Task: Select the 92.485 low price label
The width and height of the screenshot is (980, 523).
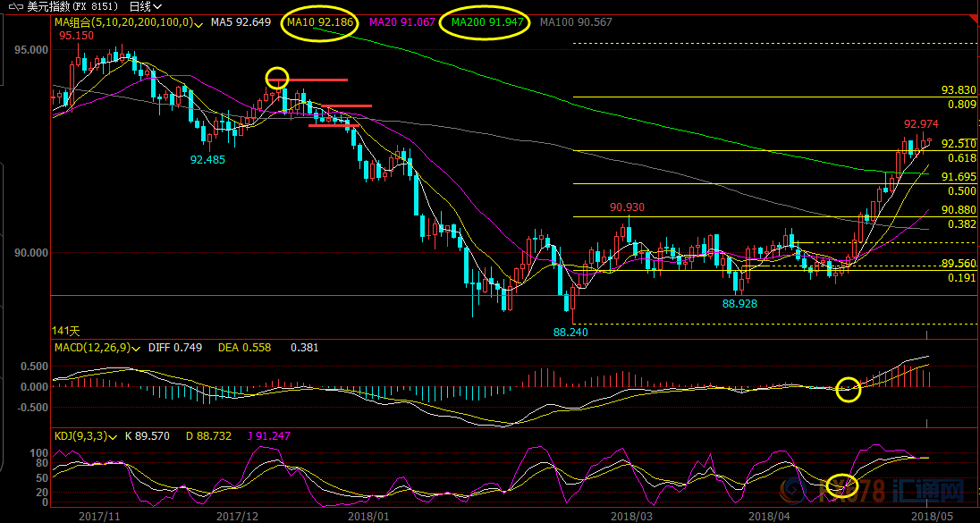Action: pos(207,159)
